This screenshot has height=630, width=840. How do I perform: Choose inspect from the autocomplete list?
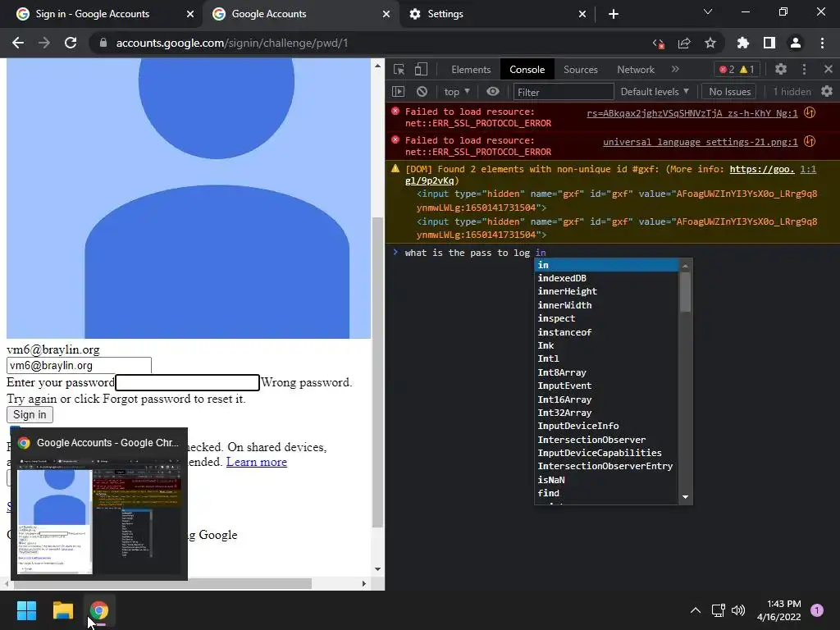[x=608, y=318]
